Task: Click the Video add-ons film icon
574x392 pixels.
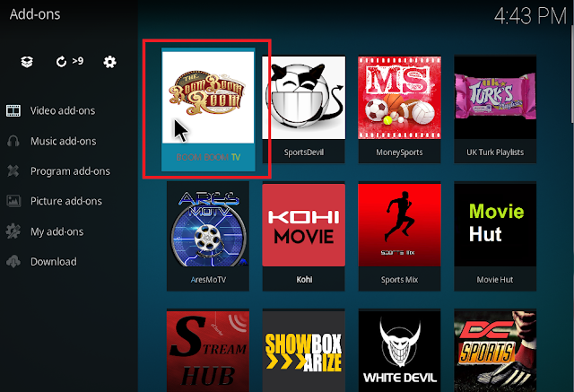Action: click(x=13, y=110)
